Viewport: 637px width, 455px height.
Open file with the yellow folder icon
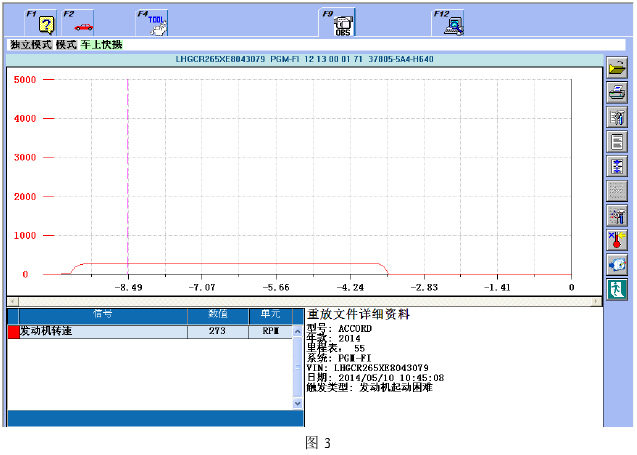[617, 67]
